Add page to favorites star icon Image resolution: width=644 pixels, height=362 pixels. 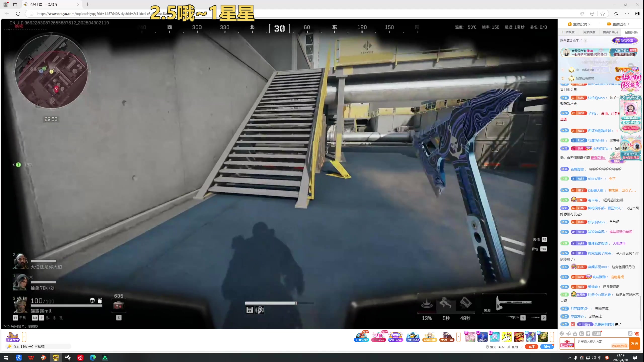(x=602, y=14)
